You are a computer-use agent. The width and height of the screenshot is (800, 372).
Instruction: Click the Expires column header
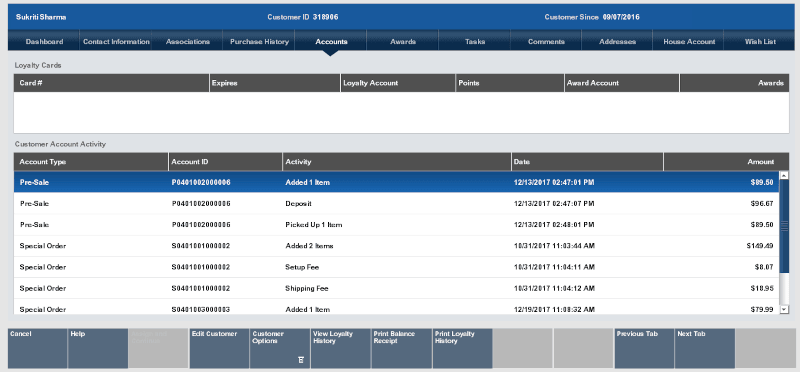[x=275, y=83]
